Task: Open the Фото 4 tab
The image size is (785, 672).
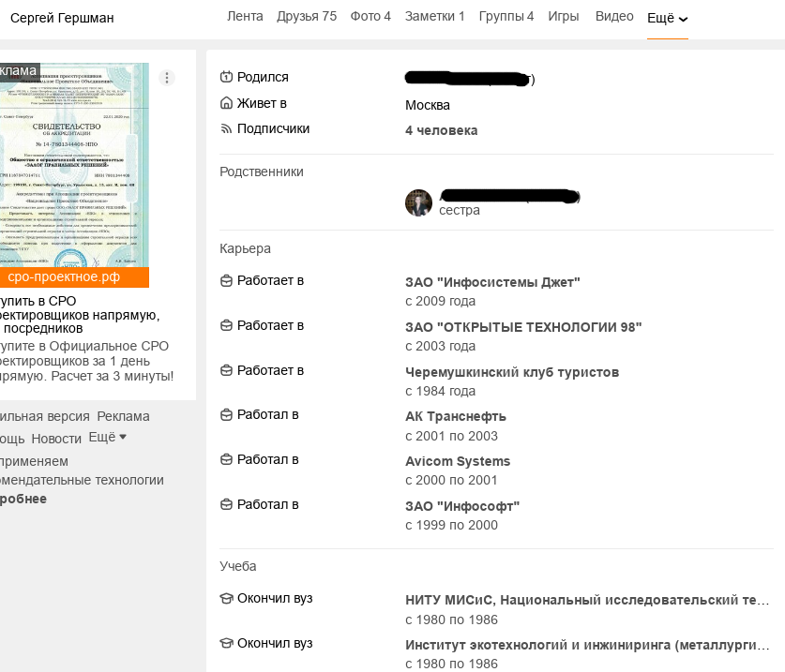Action: point(370,16)
